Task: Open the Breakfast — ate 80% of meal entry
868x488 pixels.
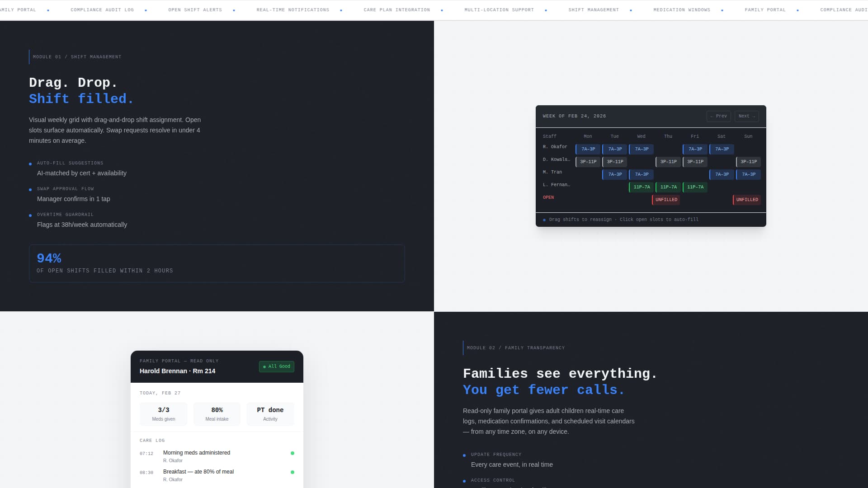Action: (217, 475)
